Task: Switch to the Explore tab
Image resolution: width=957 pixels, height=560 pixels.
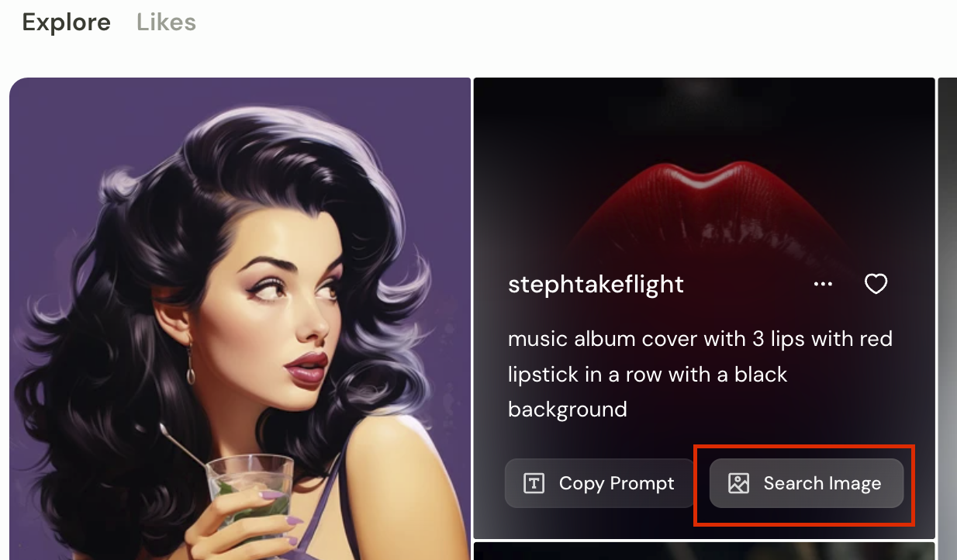Action: pyautogui.click(x=66, y=22)
